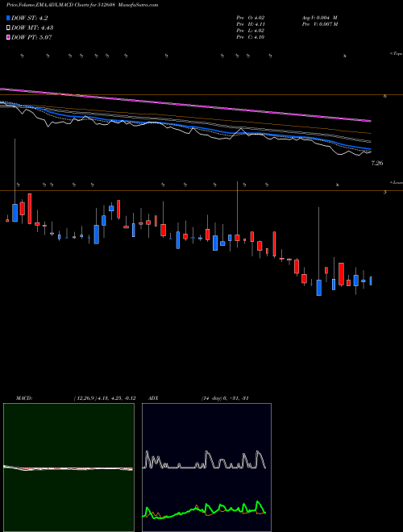Click the '6' price axis label
403x532 pixels.
click(x=385, y=97)
